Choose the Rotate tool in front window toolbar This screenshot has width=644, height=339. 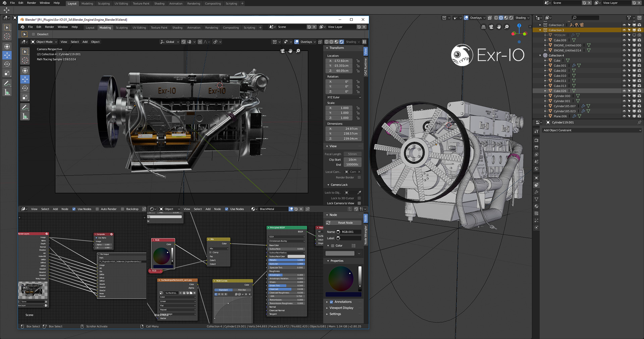point(25,88)
